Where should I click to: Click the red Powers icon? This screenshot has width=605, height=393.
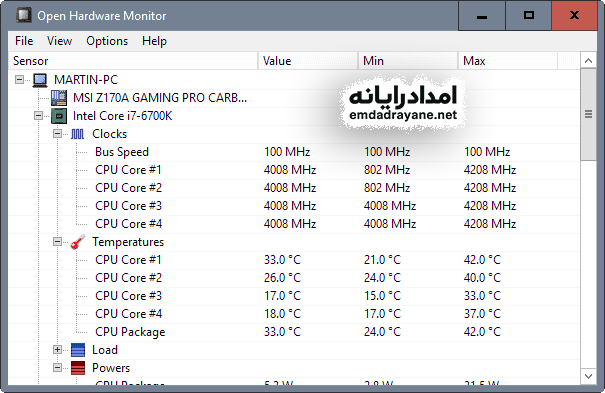pyautogui.click(x=78, y=368)
